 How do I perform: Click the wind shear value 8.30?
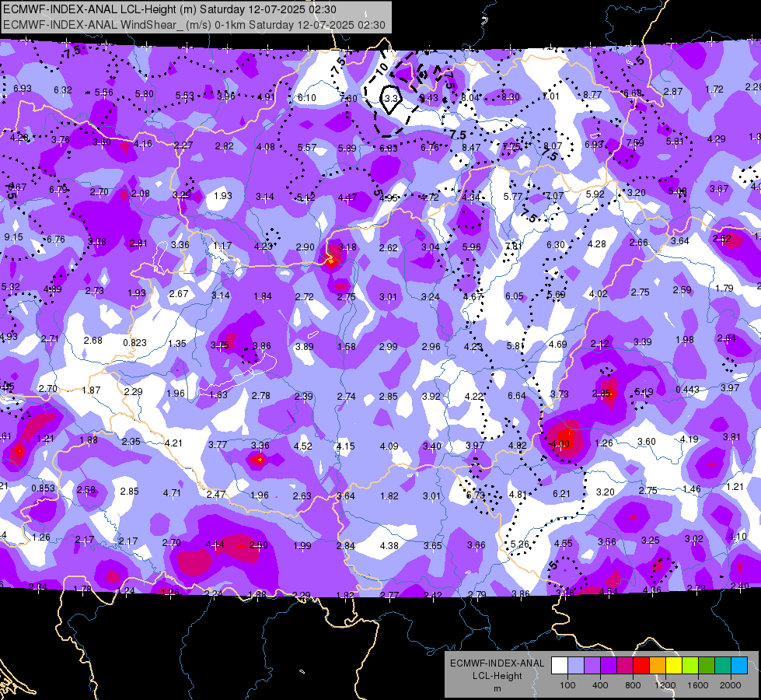pos(511,96)
